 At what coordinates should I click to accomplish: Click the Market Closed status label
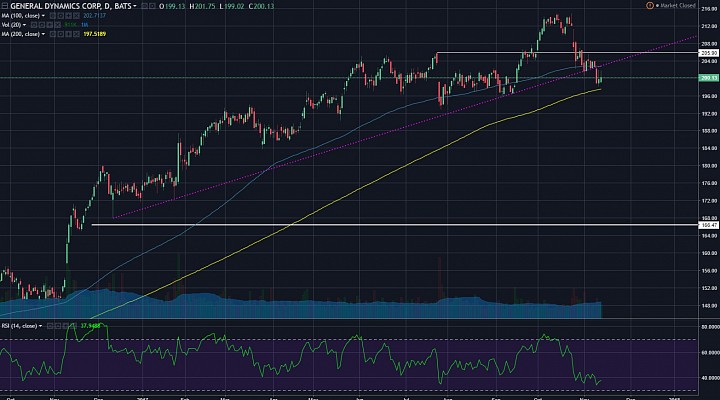point(678,6)
